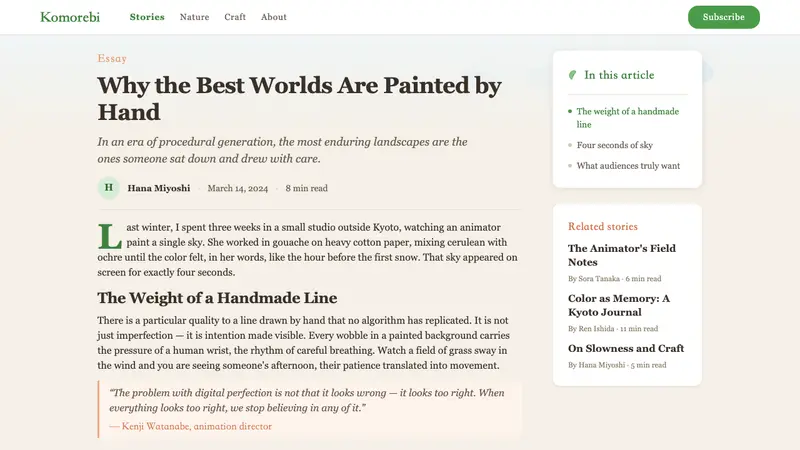
Task: Click the By Sora Tanaka byline
Action: 614,279
